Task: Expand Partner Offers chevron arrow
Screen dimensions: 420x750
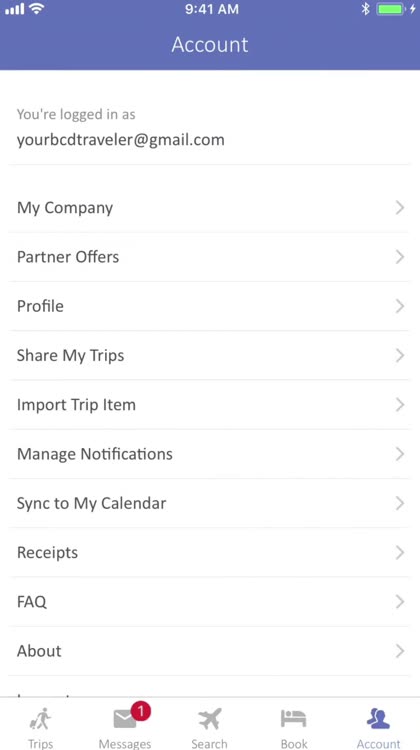Action: pyautogui.click(x=400, y=257)
